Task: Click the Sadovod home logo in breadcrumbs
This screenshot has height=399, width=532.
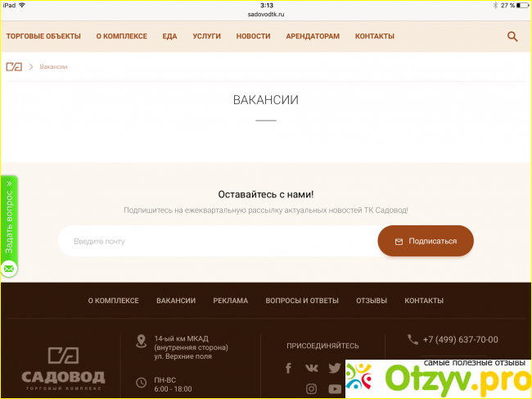Action: [14, 66]
